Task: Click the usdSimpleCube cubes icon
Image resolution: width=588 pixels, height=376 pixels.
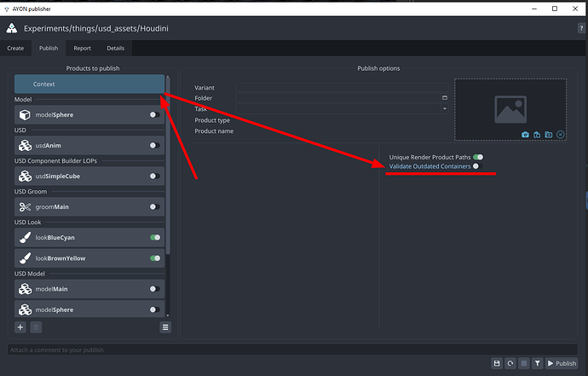Action: [25, 176]
